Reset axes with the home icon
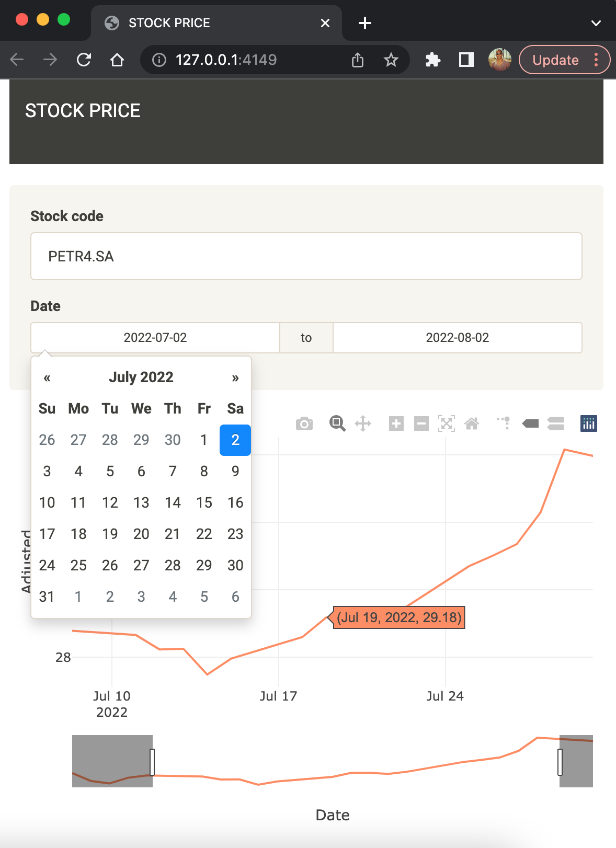This screenshot has width=616, height=848. 472,423
